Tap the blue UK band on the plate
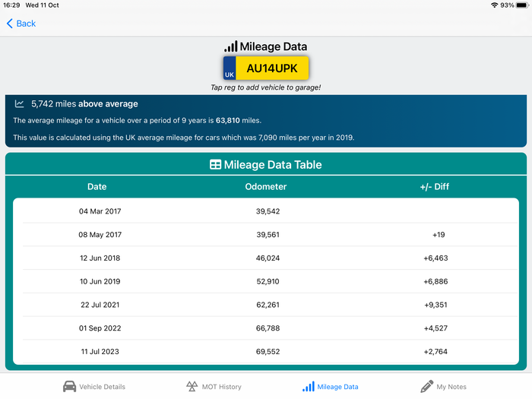 point(230,68)
